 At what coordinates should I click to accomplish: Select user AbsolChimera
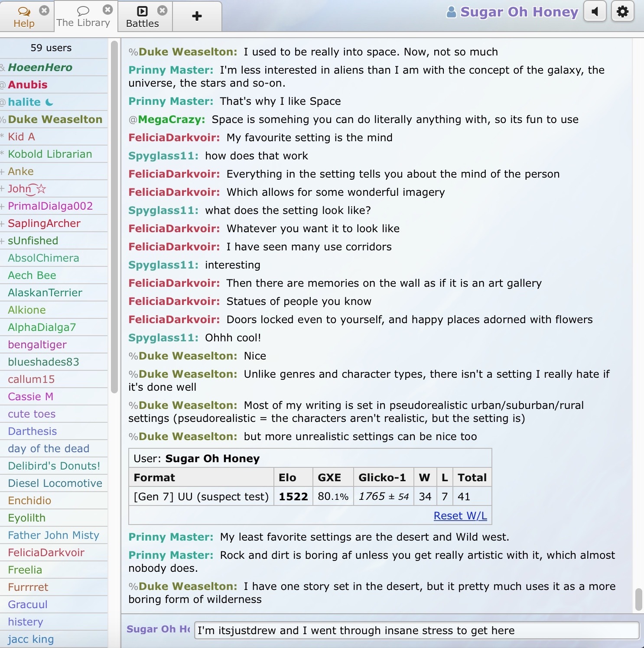[54, 258]
